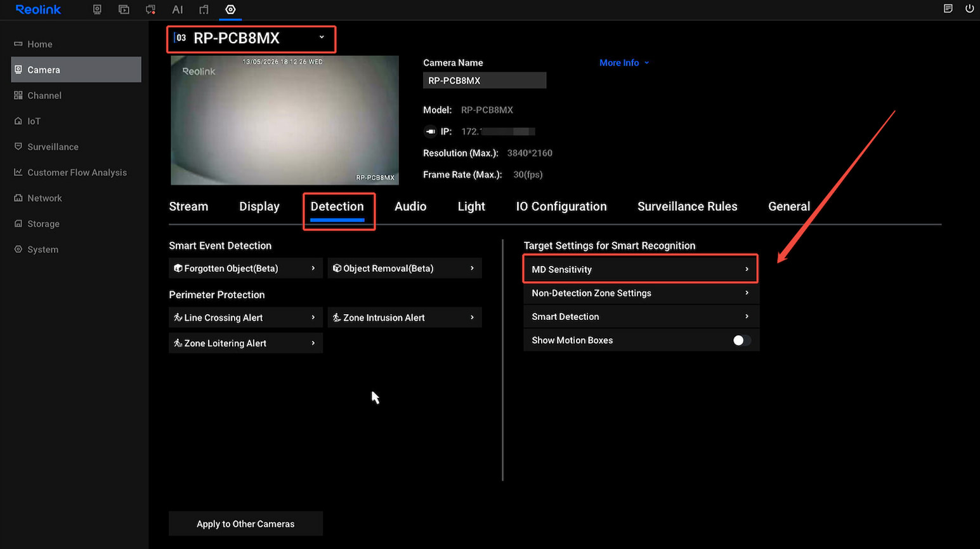Expand Non-Detection Zone Settings
Screen dimensions: 980x549
coord(641,293)
